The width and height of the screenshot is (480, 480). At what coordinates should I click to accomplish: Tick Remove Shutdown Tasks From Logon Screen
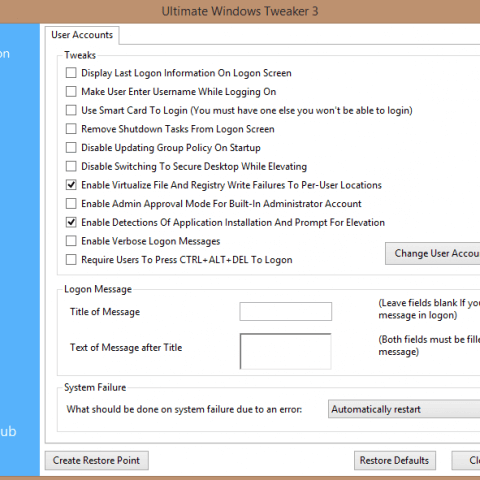(71, 129)
